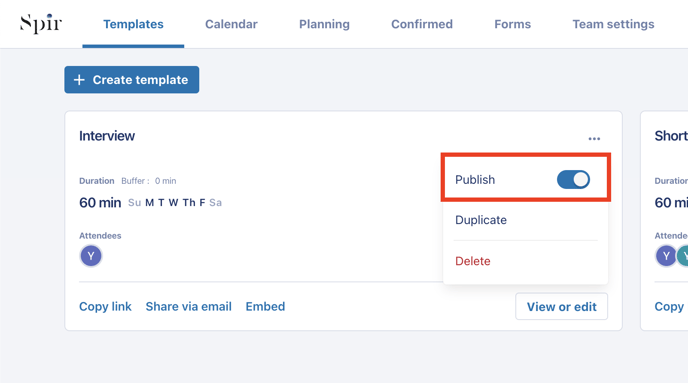Click the Y attendee avatar on Interview card

91,256
